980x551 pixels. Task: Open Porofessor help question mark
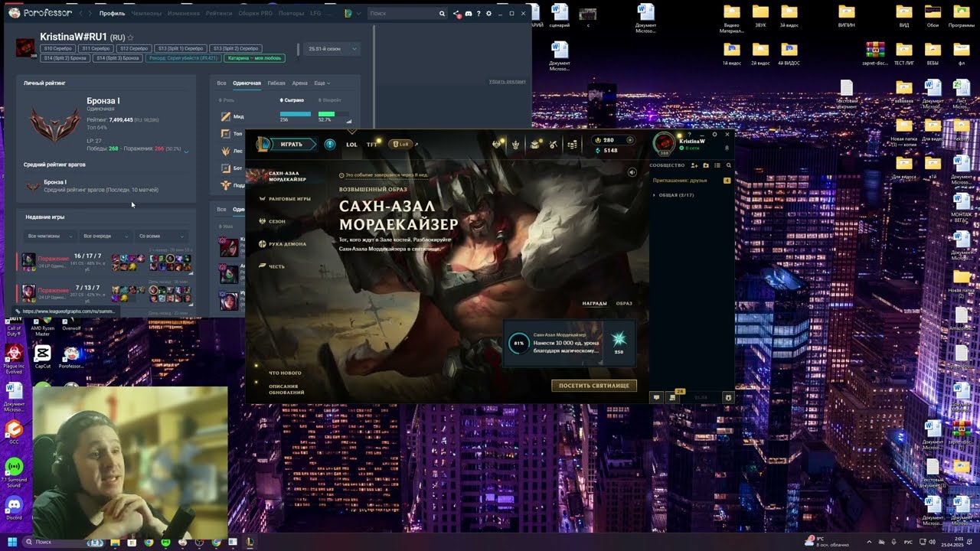pyautogui.click(x=479, y=13)
